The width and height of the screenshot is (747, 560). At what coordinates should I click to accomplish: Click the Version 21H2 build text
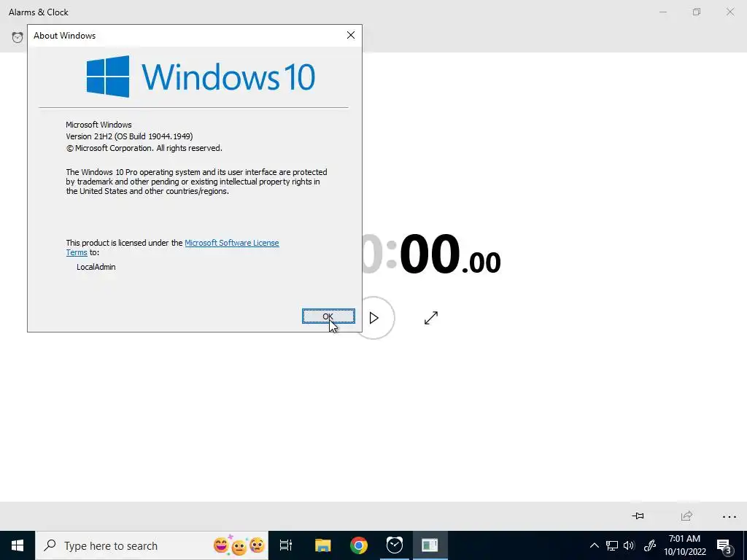pos(129,136)
